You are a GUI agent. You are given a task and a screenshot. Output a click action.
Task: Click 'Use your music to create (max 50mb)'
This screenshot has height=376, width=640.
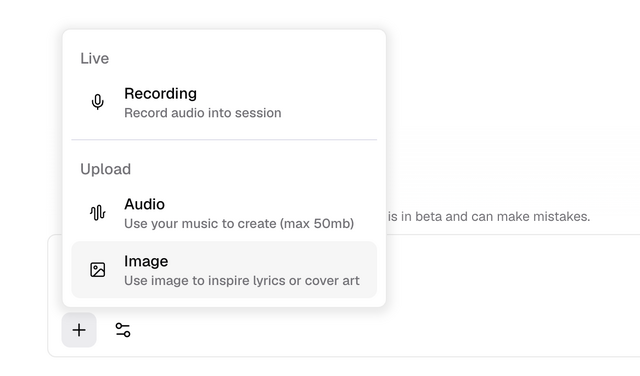point(239,224)
